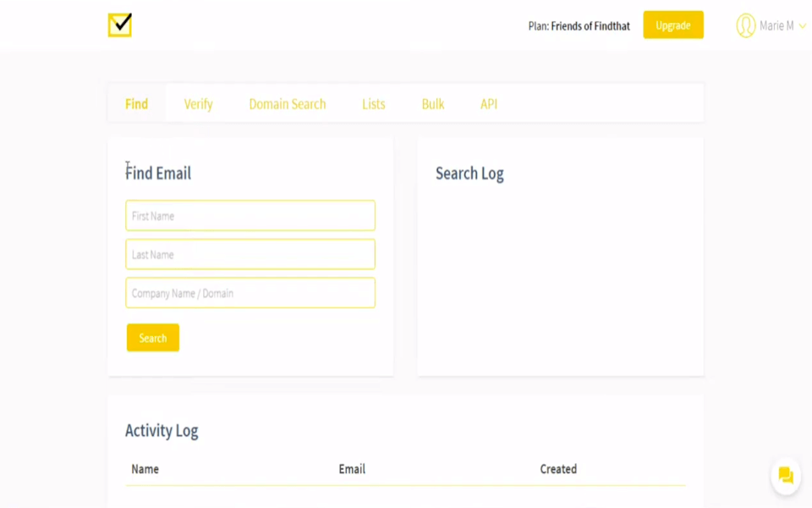Image resolution: width=812 pixels, height=508 pixels.
Task: Click the Created column header
Action: (x=558, y=469)
